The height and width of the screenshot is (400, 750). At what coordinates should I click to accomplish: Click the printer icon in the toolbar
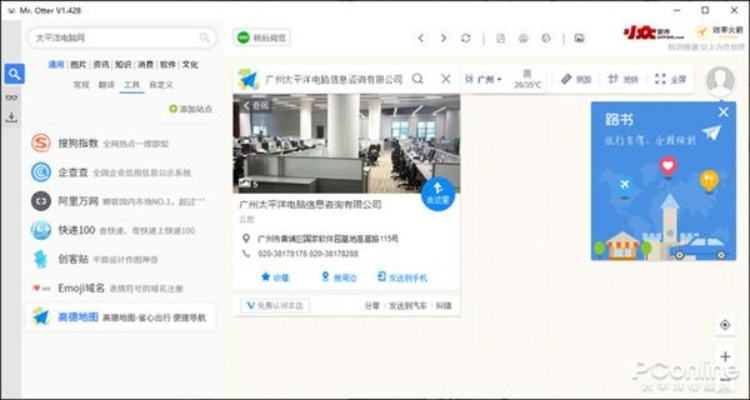523,38
